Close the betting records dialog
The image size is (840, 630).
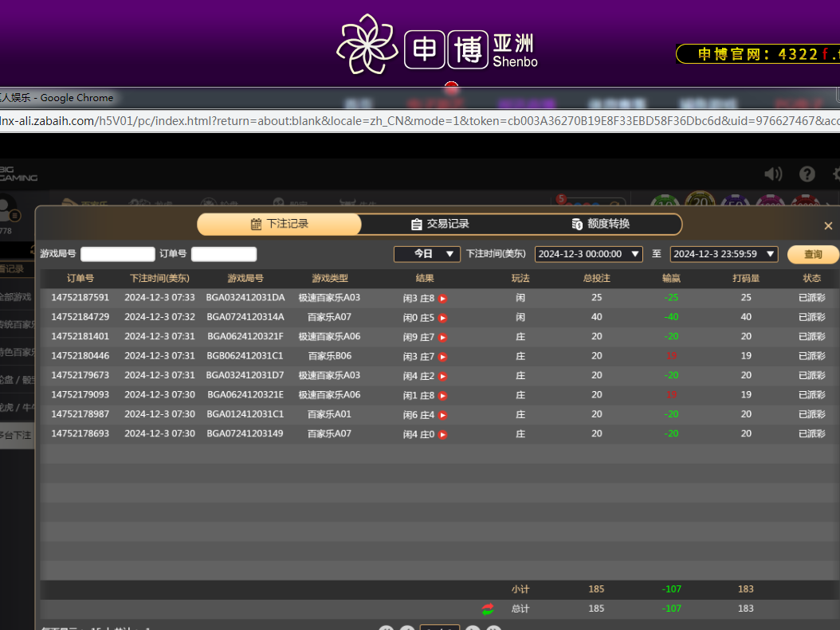(x=828, y=226)
